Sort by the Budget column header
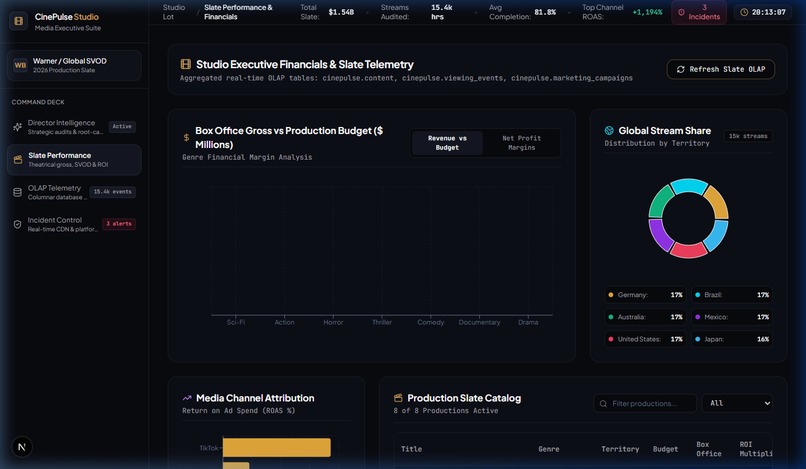The width and height of the screenshot is (806, 469). 665,449
